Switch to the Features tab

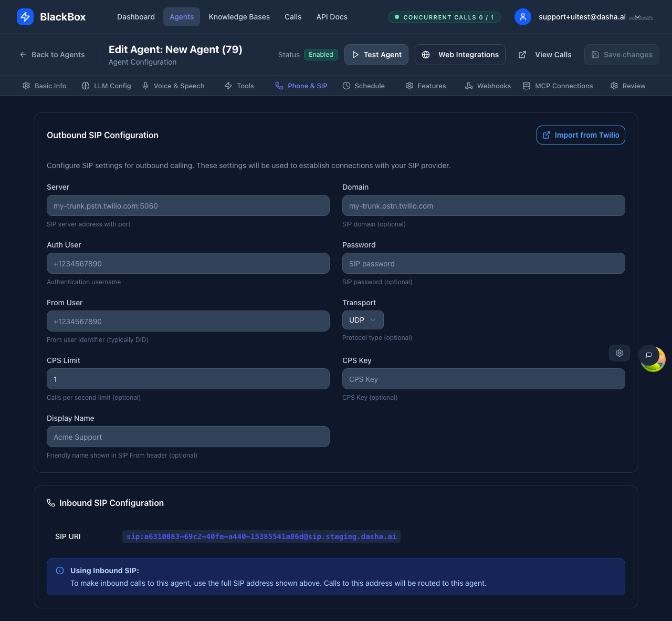tap(426, 86)
